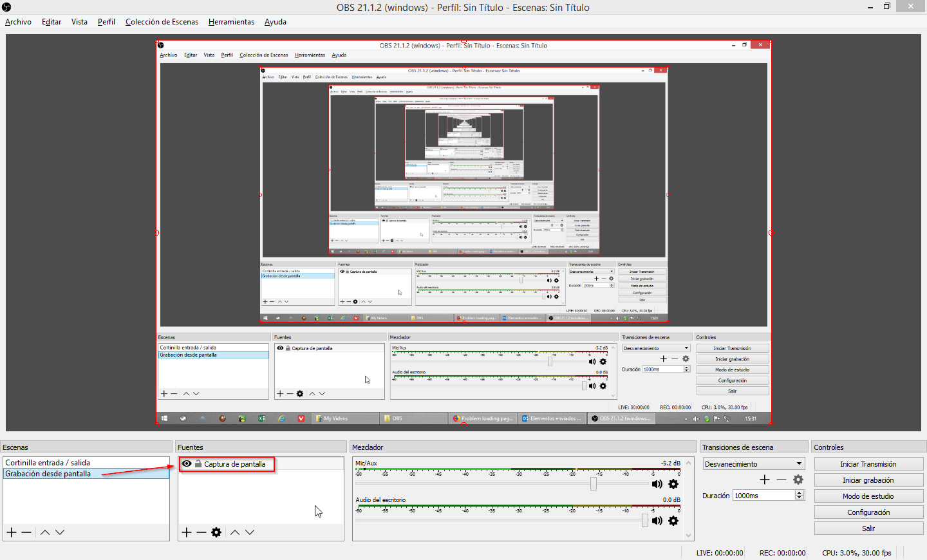Mute the Mic/Aux channel
927x560 pixels.
tap(657, 484)
